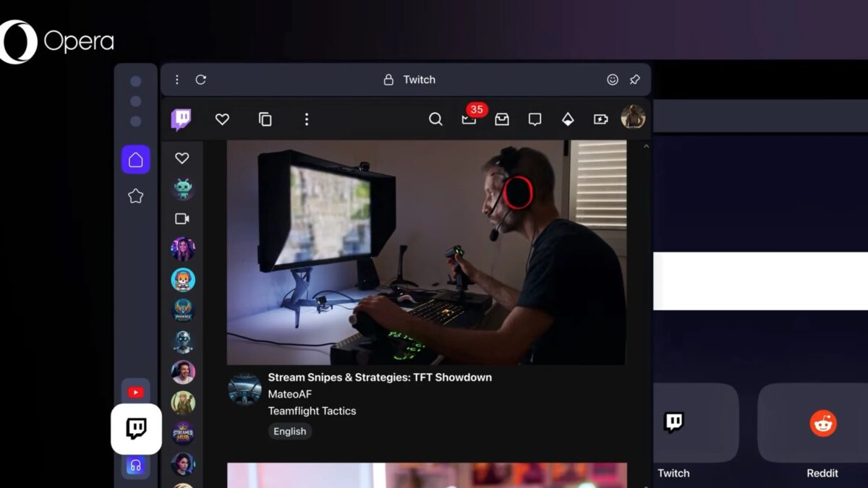Open Twitch notifications showing 35 alerts
Image resolution: width=868 pixels, height=488 pixels.
tap(469, 119)
